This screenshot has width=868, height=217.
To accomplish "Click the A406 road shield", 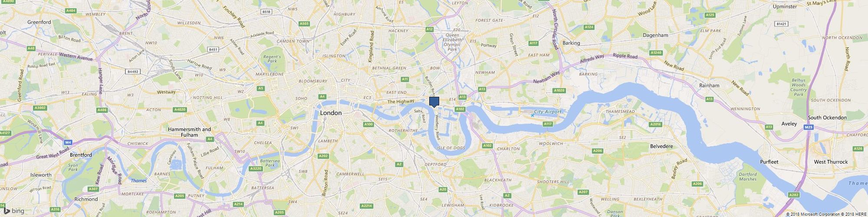I will [x=102, y=110].
